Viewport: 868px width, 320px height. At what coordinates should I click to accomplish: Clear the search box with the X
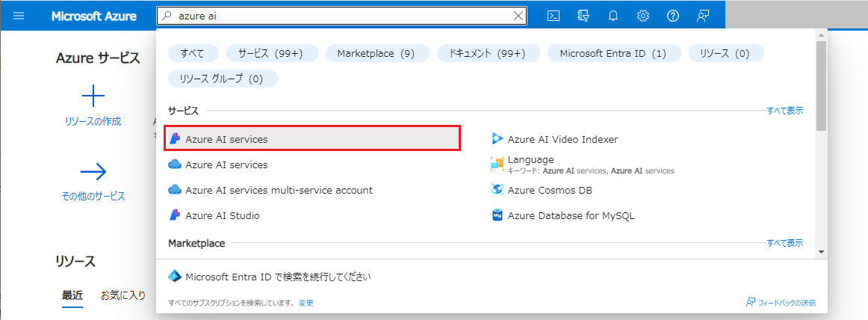518,16
